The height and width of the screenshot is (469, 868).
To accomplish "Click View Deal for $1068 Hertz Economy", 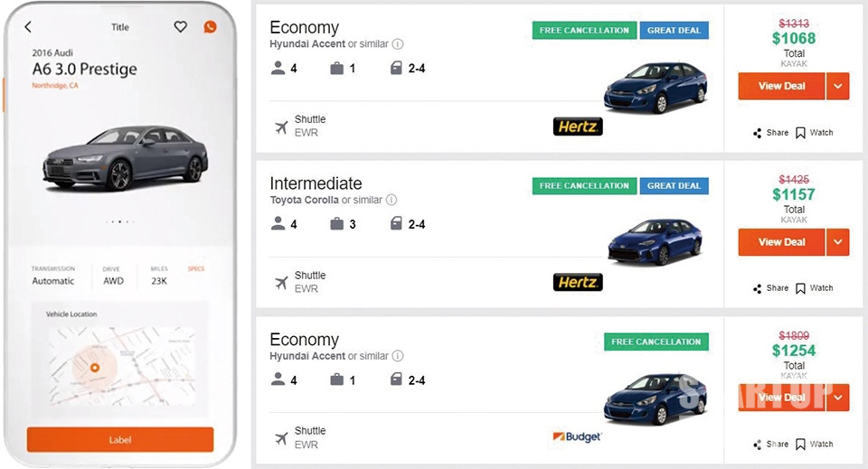I will coord(781,86).
